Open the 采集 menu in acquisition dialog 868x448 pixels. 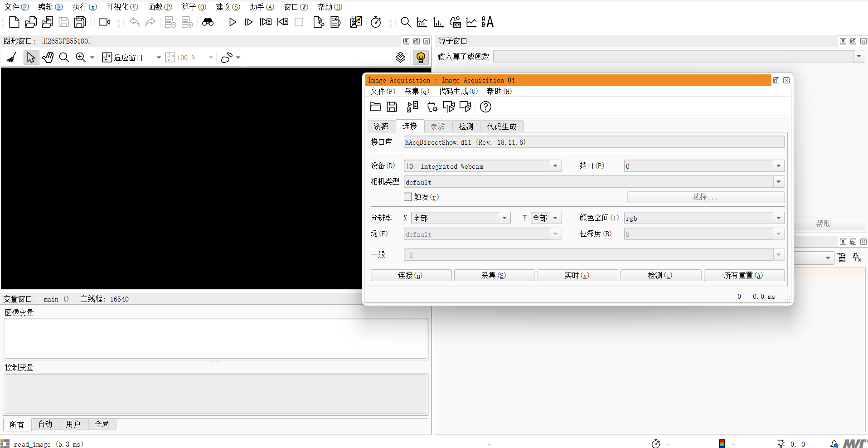tap(417, 91)
